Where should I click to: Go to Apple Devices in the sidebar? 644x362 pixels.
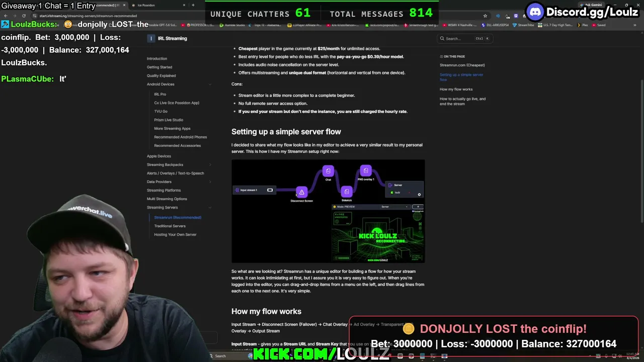(159, 156)
